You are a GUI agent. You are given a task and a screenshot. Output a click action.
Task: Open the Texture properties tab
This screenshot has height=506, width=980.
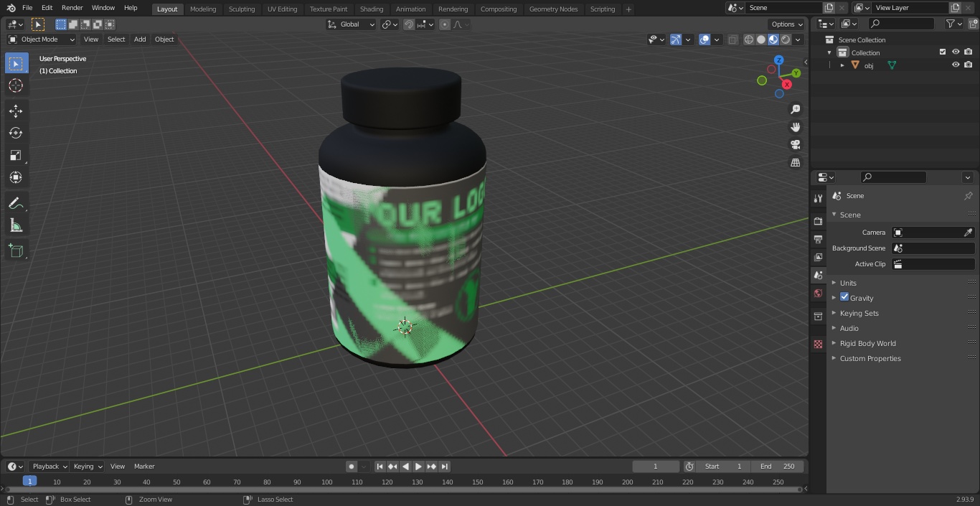818,344
